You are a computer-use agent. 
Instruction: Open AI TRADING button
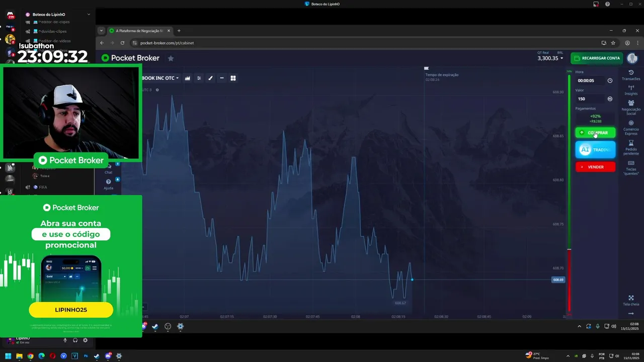point(595,150)
